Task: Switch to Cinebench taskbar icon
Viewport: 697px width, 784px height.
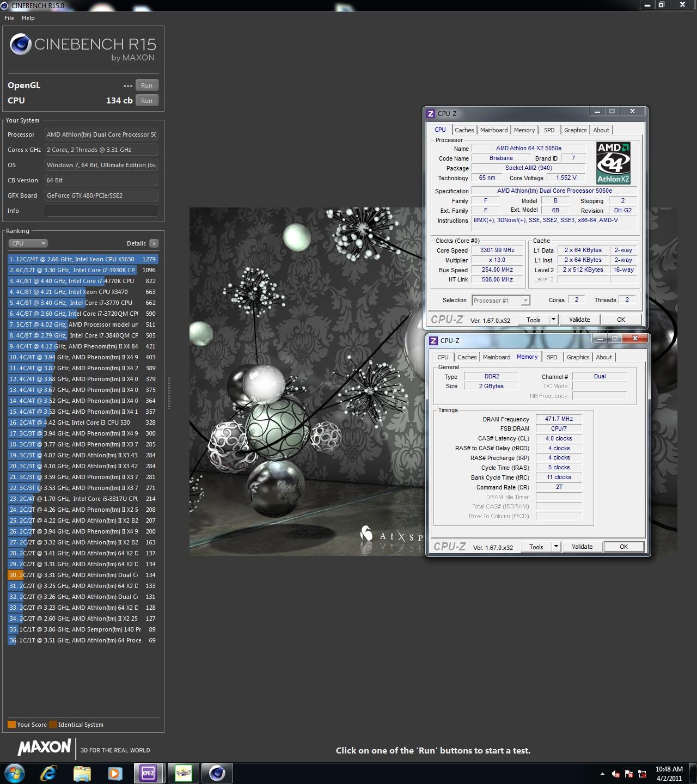Action: [x=217, y=773]
